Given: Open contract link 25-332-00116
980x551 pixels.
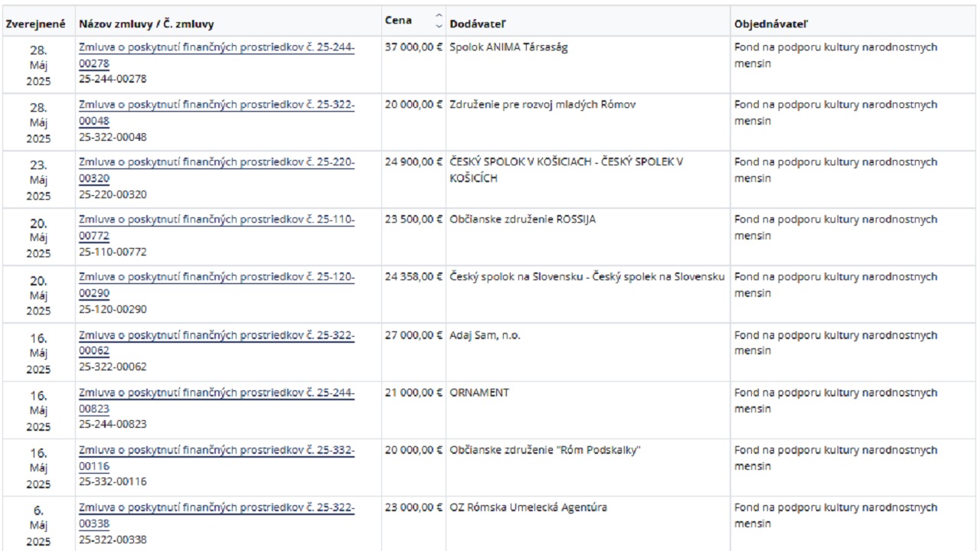Looking at the screenshot, I should click(217, 458).
